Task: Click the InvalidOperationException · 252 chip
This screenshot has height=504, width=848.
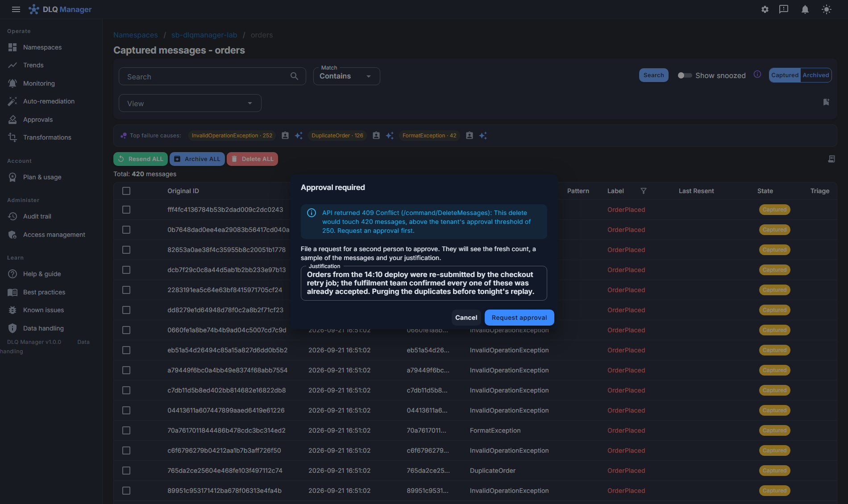Action: point(232,136)
